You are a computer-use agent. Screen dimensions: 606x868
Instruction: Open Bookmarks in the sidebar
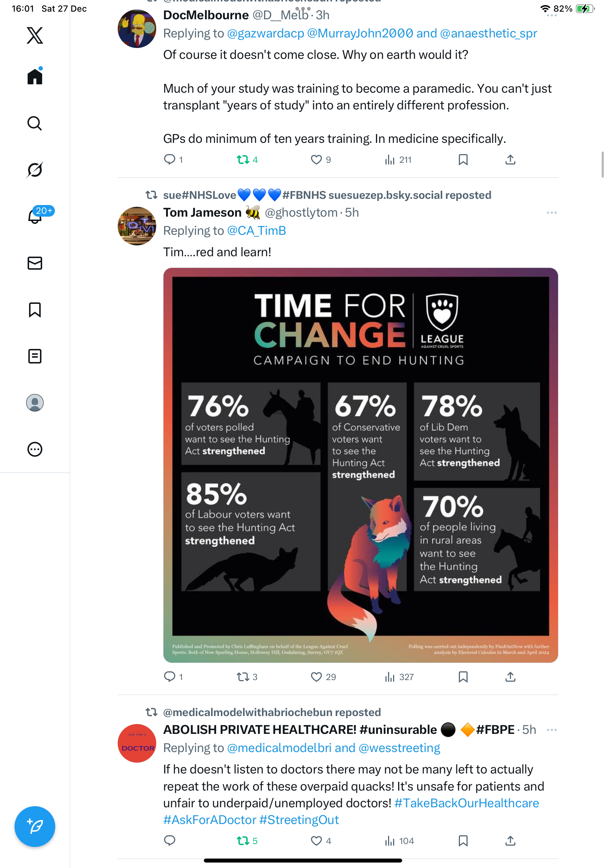(35, 310)
